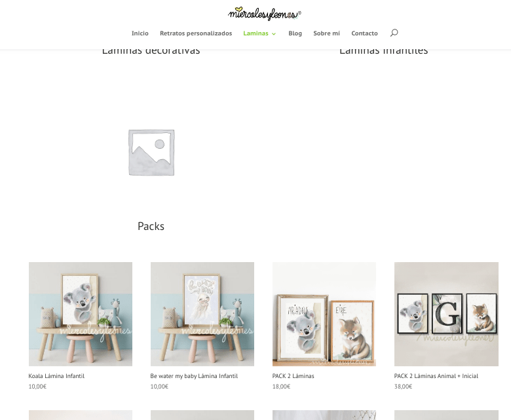The width and height of the screenshot is (511, 420).
Task: Open the search magnifier icon
Action: (394, 33)
